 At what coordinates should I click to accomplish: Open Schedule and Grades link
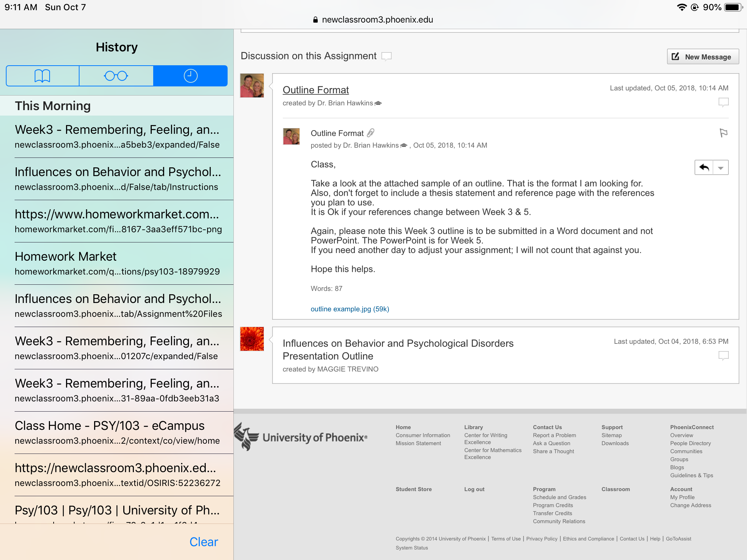(x=560, y=497)
